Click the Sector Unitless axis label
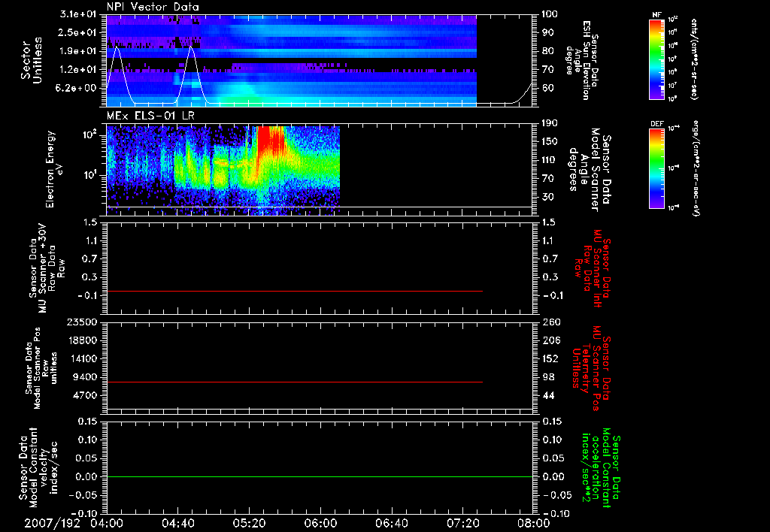Screen dimensions: 770x532 tap(31, 61)
